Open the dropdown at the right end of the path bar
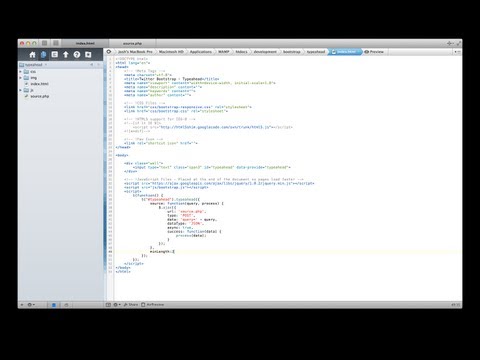This screenshot has height=360, width=480. coord(457,52)
